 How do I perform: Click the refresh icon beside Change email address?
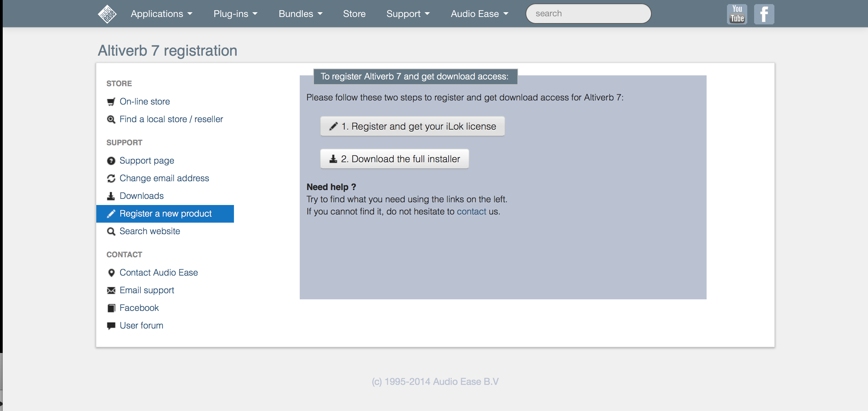[x=111, y=179]
